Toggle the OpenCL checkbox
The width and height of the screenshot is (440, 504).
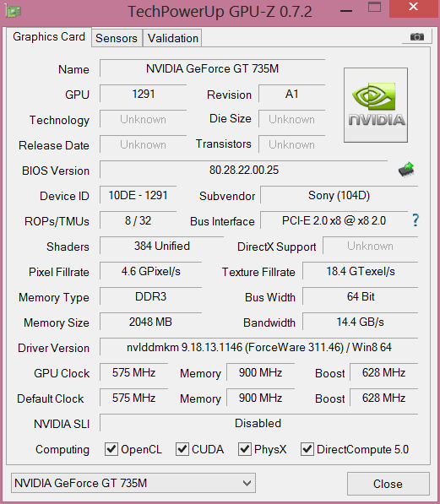pyautogui.click(x=111, y=449)
